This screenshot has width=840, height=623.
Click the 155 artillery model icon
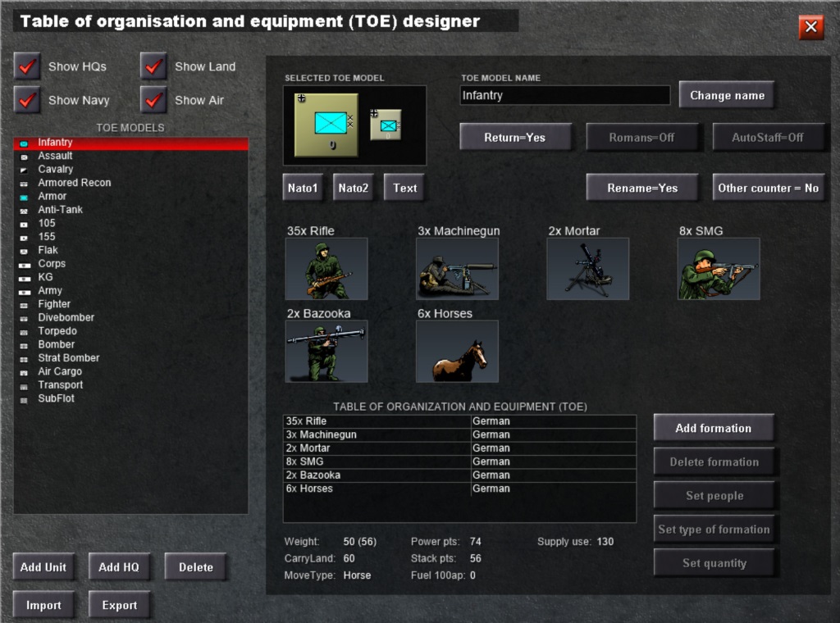coord(24,238)
